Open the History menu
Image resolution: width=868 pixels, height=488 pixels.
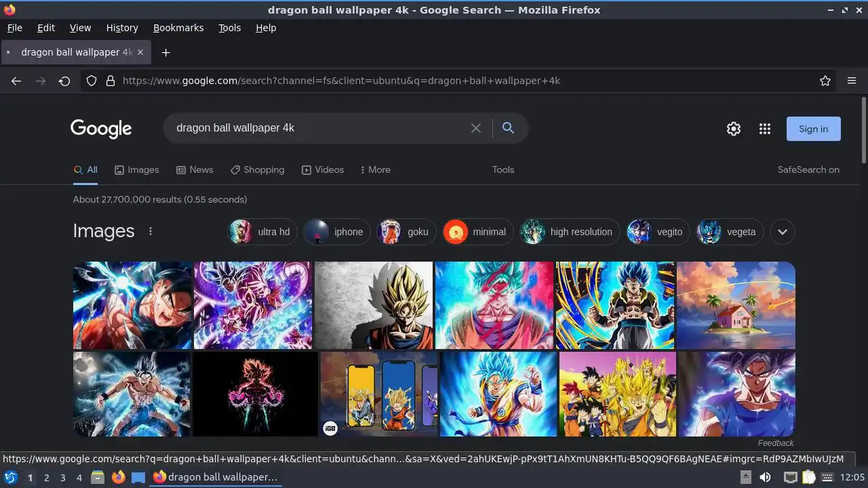click(x=122, y=28)
